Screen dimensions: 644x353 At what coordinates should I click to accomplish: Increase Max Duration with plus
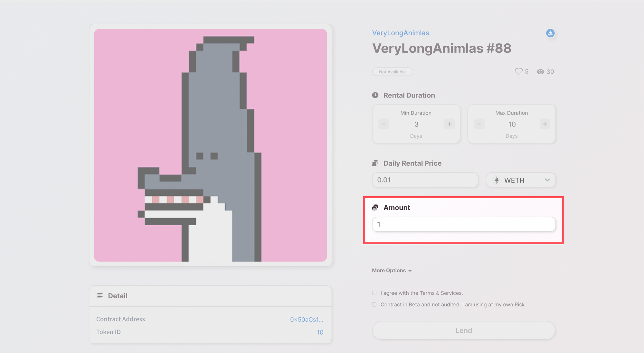point(545,124)
